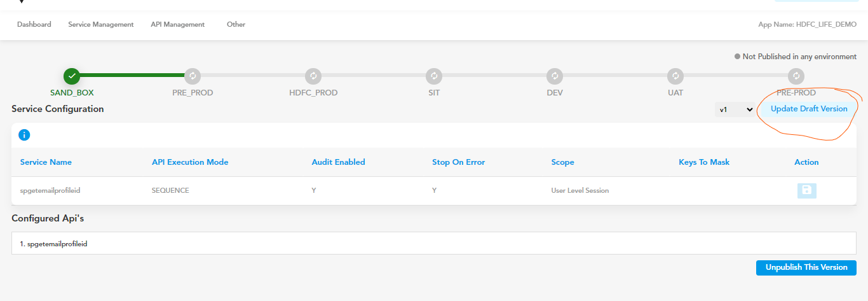This screenshot has width=868, height=301.
Task: Click the blue info icon above the table
Action: click(x=25, y=135)
